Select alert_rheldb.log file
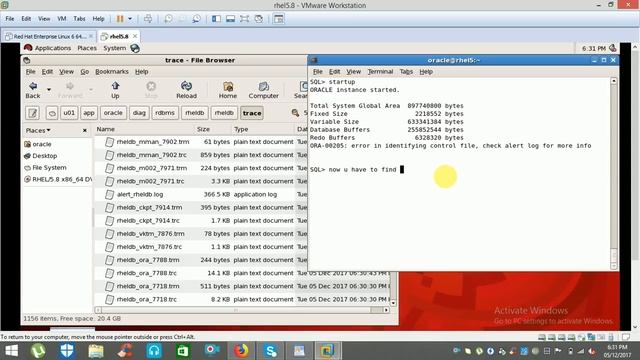 [x=140, y=194]
